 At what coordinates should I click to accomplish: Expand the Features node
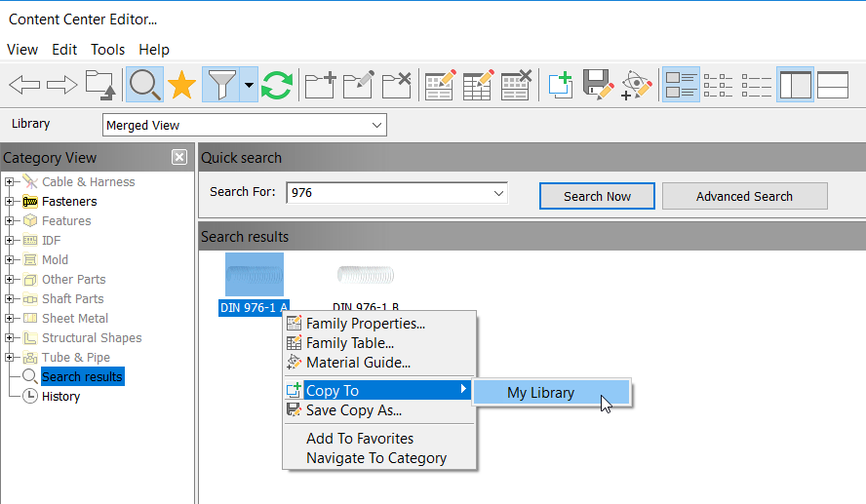point(9,221)
